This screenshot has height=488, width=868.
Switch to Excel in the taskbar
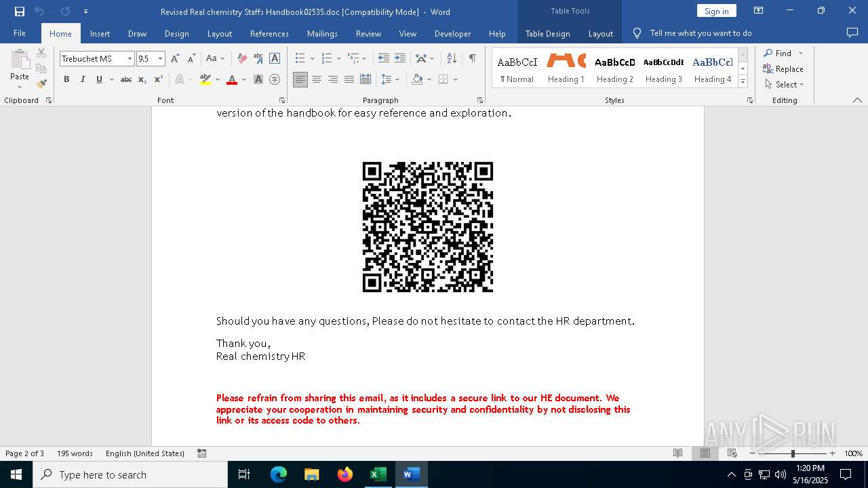coord(378,474)
